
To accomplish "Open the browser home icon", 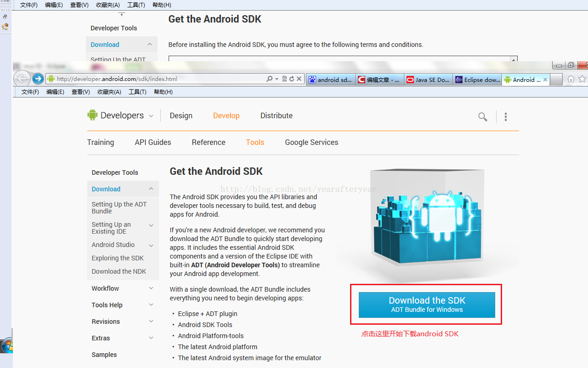I will [x=571, y=79].
